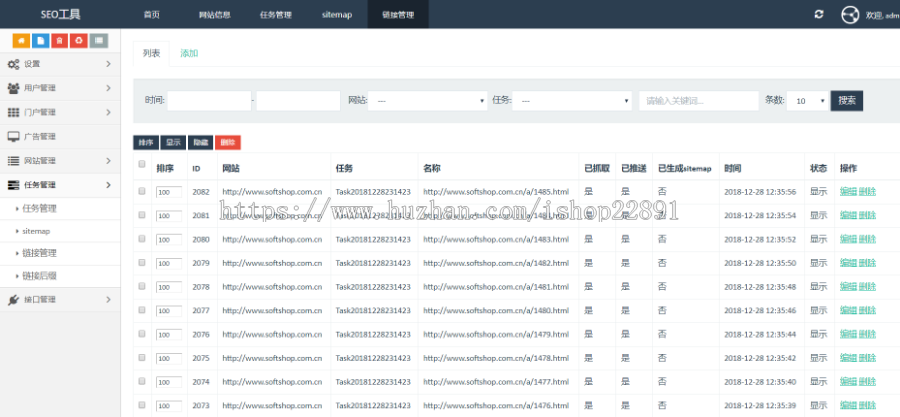Click the users icon beside 用户管理
Screen dimensions: 900x417
pos(13,88)
